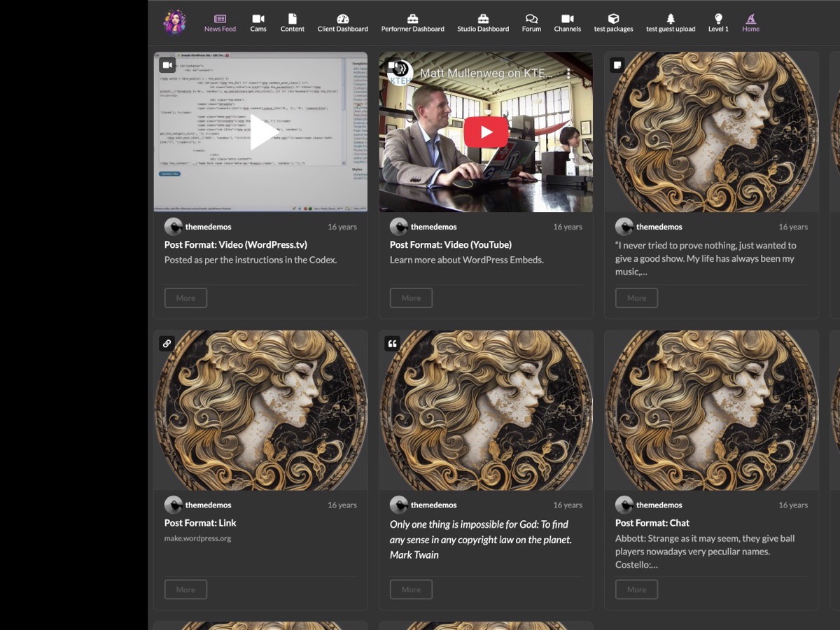Play the Matt Mullenweg YouTube video

click(486, 133)
